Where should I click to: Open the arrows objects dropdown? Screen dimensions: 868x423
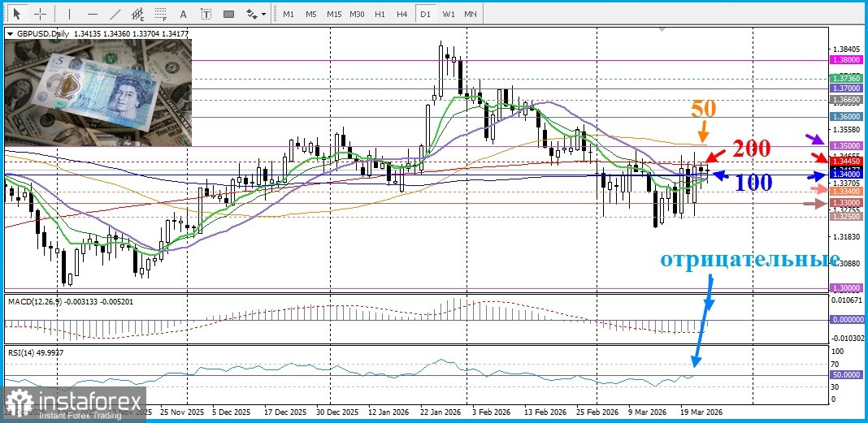pos(256,14)
